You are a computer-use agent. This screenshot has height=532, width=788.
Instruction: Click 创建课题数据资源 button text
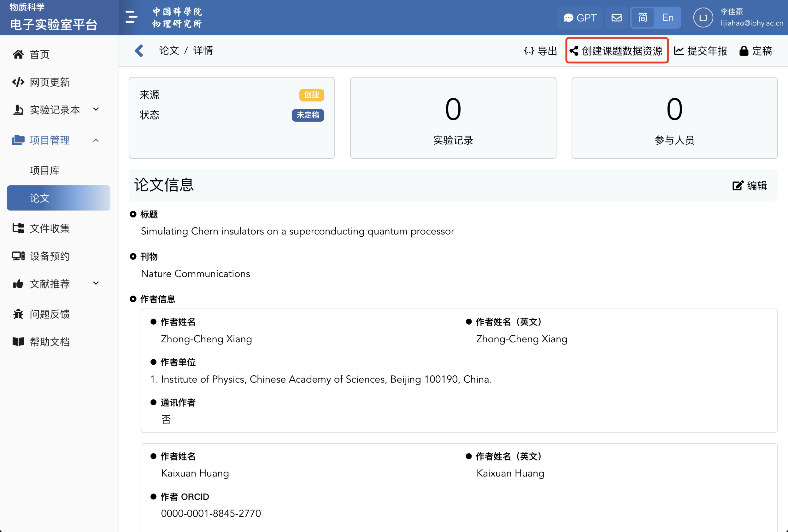(622, 51)
